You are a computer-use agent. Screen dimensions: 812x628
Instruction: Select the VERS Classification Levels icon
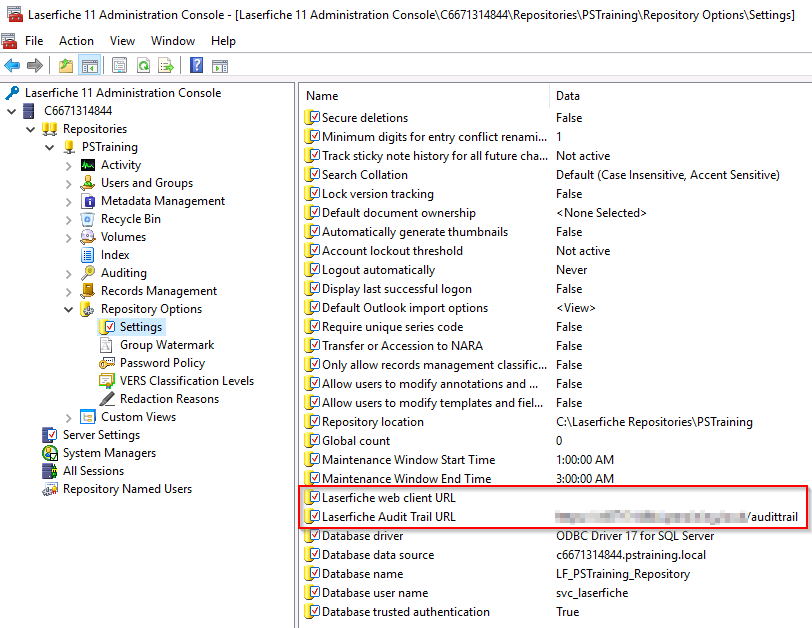(x=106, y=381)
